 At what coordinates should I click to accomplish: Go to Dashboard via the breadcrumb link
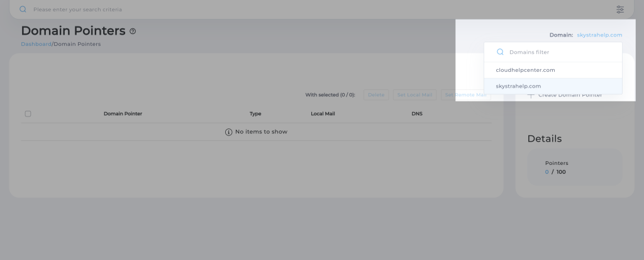pyautogui.click(x=36, y=44)
